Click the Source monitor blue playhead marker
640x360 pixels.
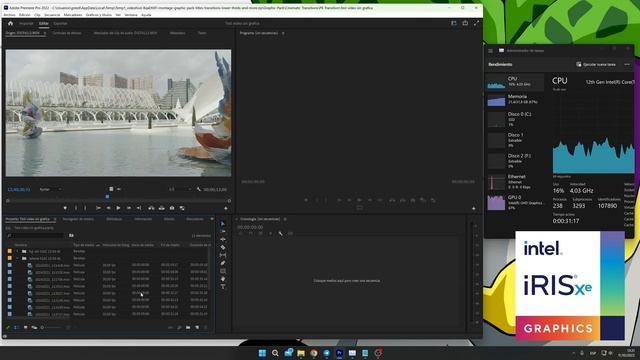click(107, 197)
